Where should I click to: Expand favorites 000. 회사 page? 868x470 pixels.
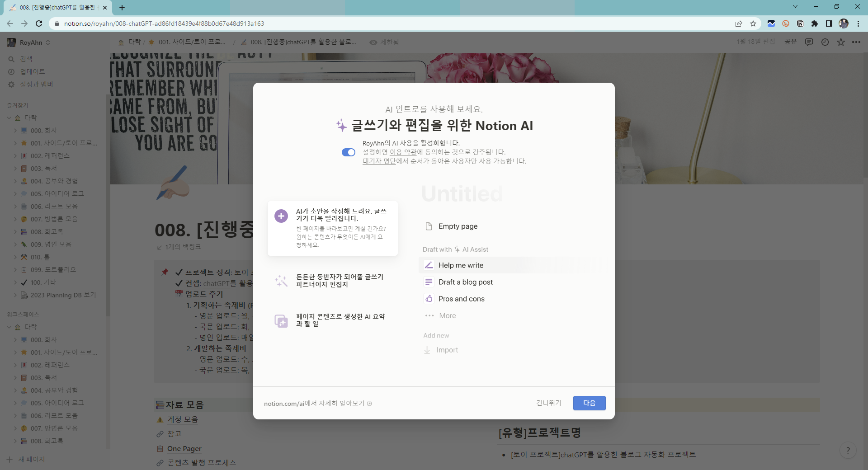click(15, 131)
